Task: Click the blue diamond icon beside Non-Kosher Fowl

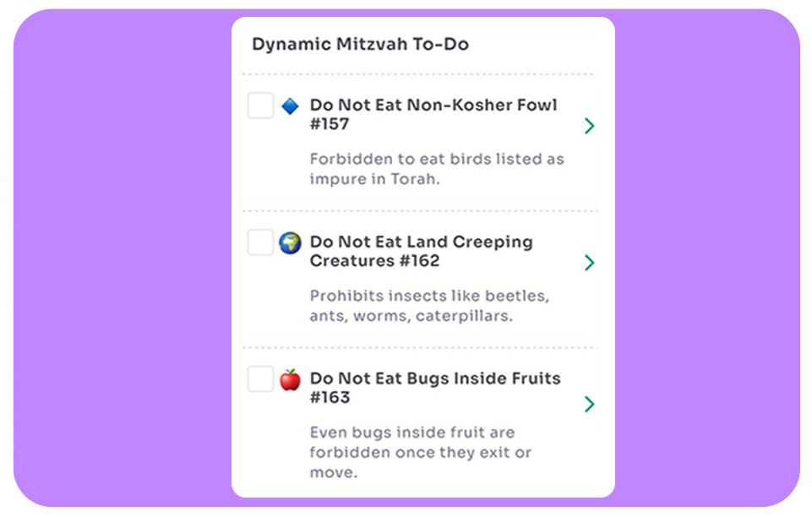Action: point(290,106)
